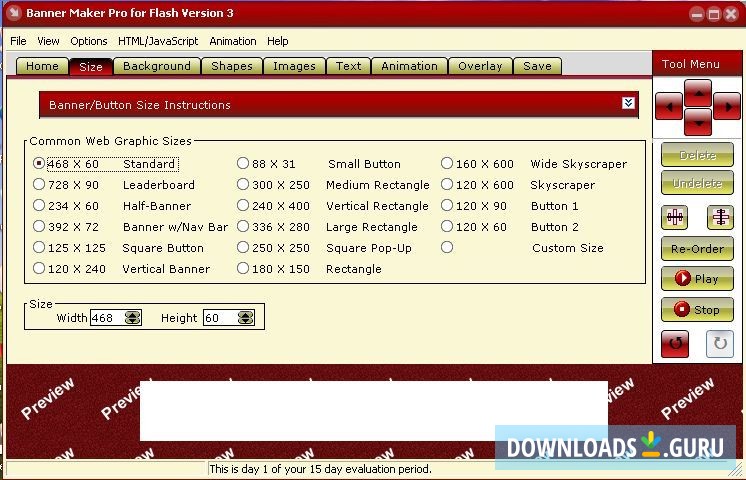Minimize the Banner Maker Pro window
The height and width of the screenshot is (480, 746).
click(x=697, y=14)
